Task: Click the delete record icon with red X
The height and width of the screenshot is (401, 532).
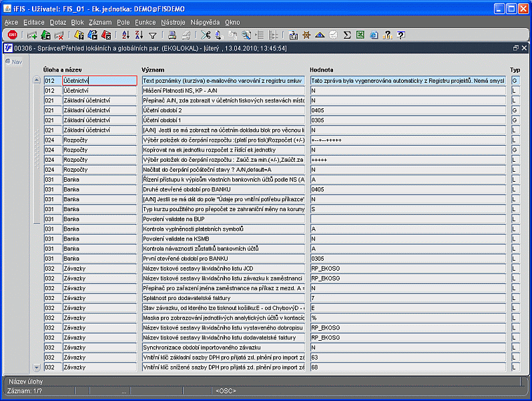Action: [59, 35]
